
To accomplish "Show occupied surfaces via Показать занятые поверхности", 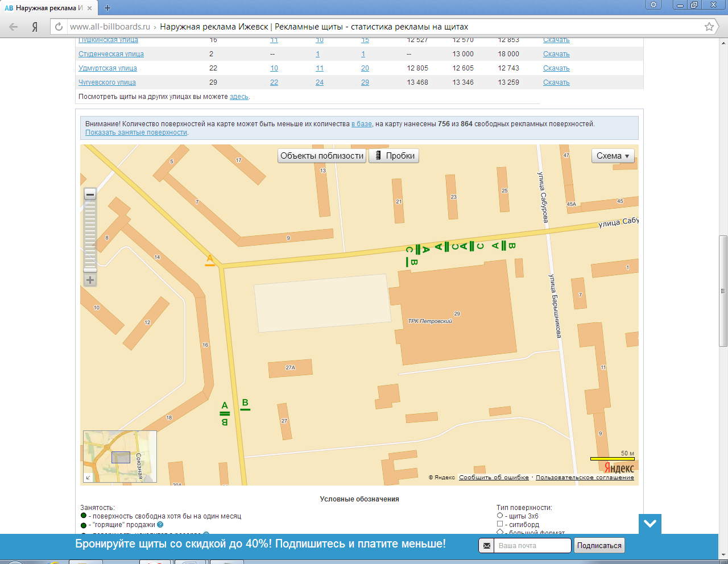I will click(136, 132).
